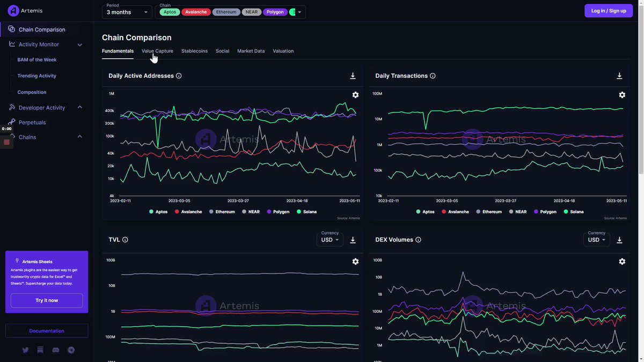Open the DEX Volumes chart settings gear

coord(622,261)
